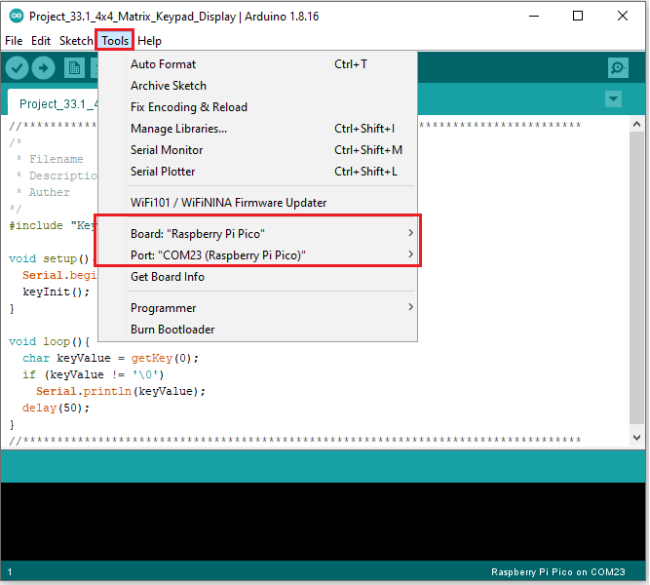Launch Serial Monitor from Tools menu
This screenshot has width=650, height=585.
click(257, 150)
